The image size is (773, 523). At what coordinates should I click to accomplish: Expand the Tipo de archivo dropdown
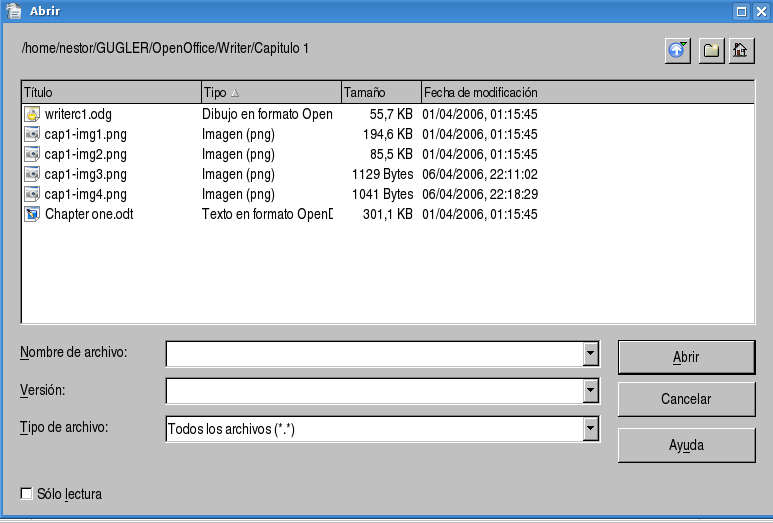click(x=591, y=429)
